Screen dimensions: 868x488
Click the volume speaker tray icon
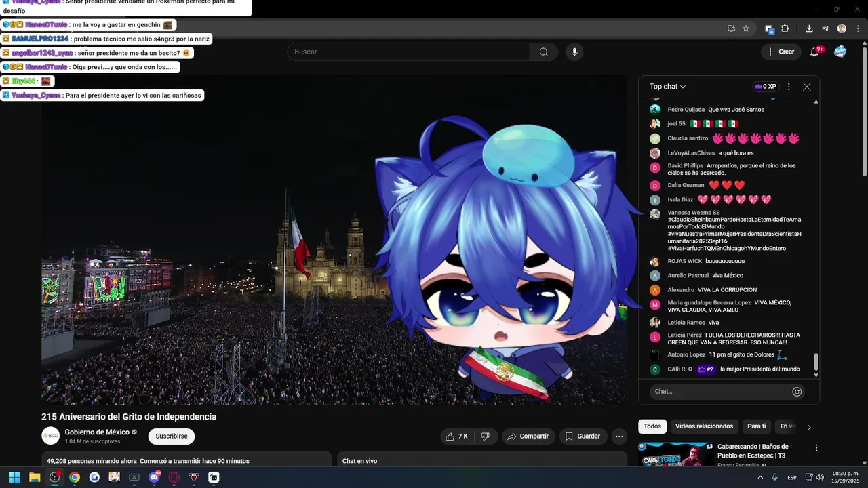[x=820, y=477]
